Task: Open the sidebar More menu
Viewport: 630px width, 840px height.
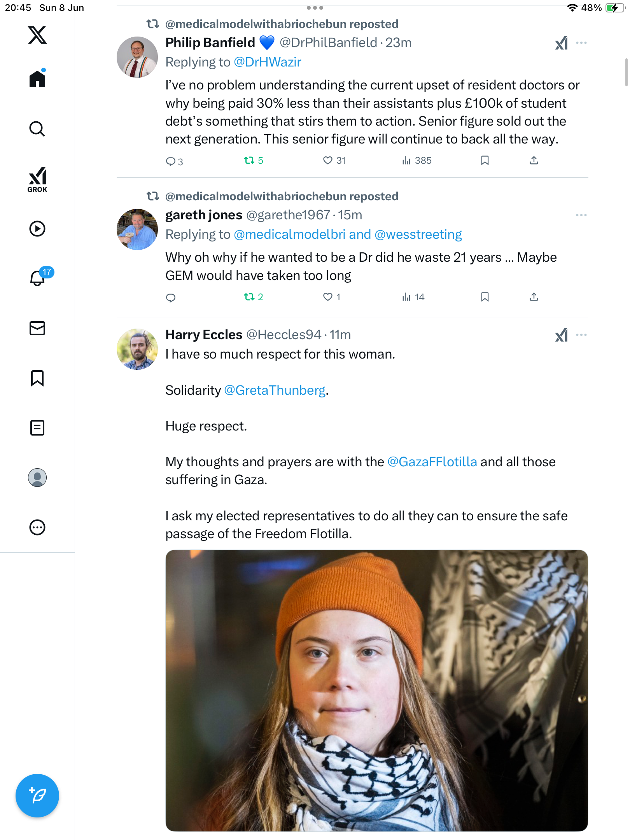Action: click(x=37, y=527)
